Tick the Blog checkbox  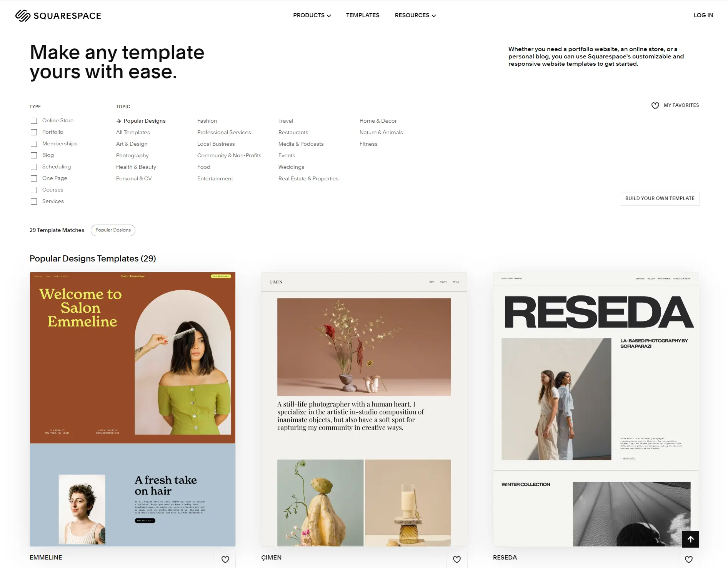pos(34,155)
